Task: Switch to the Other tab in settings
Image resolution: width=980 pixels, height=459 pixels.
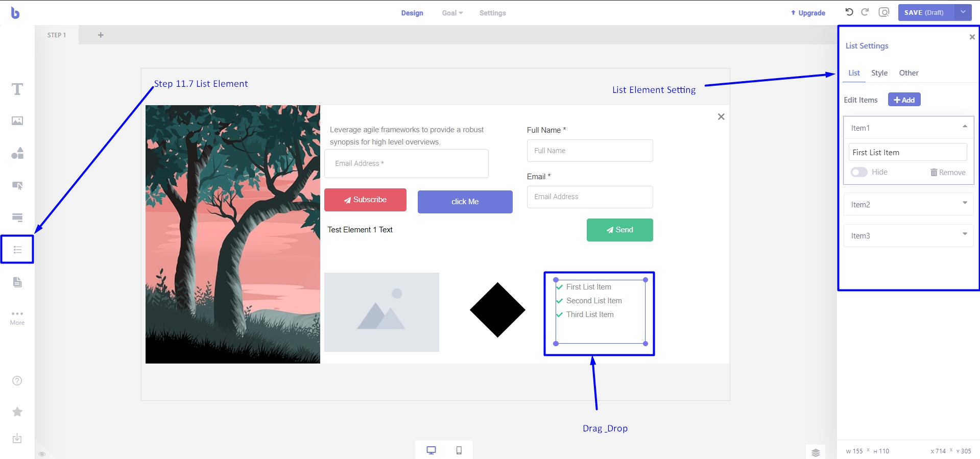Action: pos(909,73)
